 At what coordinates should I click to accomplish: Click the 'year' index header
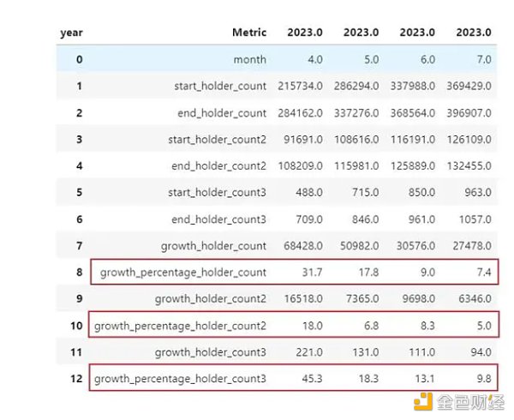pyautogui.click(x=71, y=33)
